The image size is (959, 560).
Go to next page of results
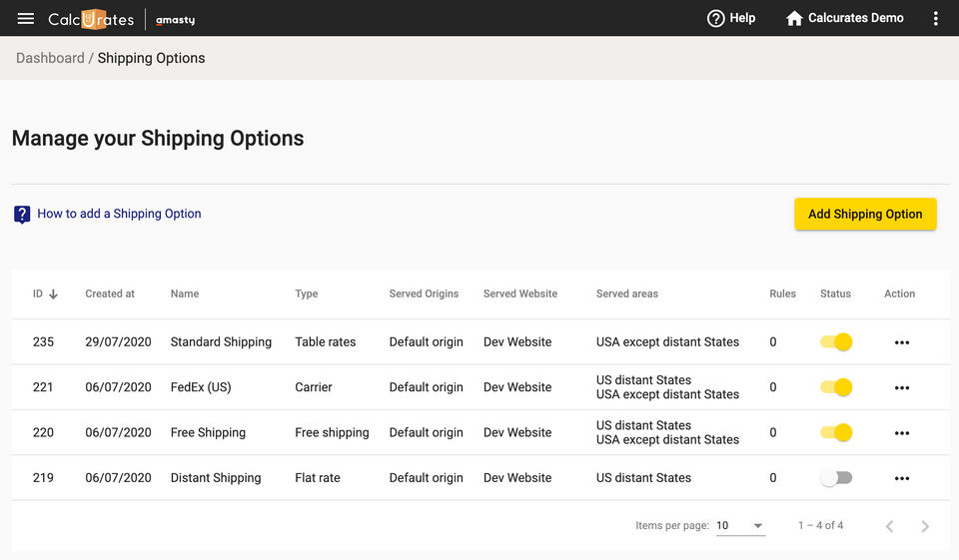925,526
